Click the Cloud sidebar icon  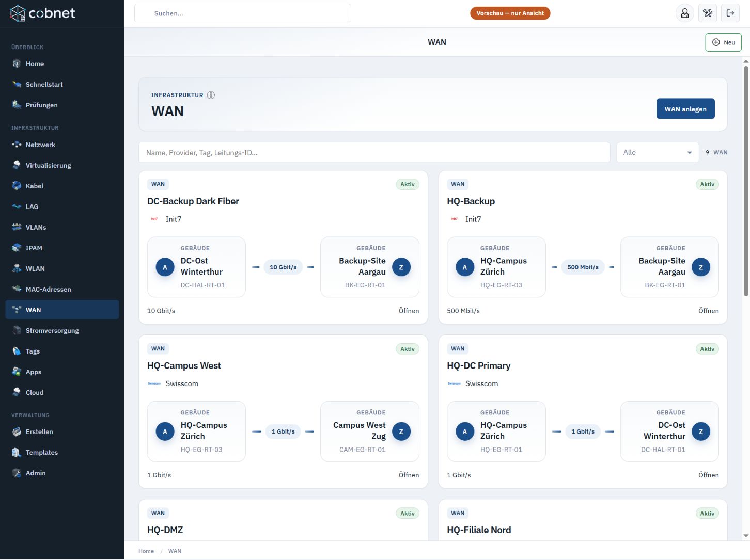coord(17,393)
